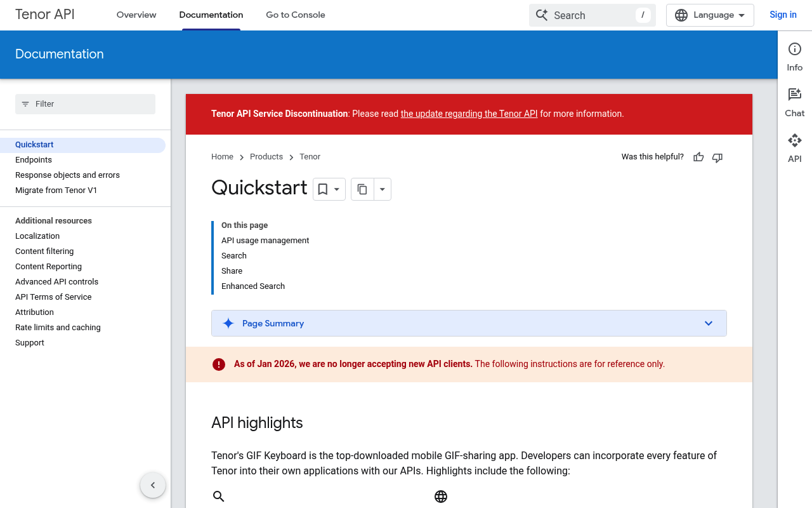Click the sidebar Filter input field
812x508 pixels.
coord(85,104)
